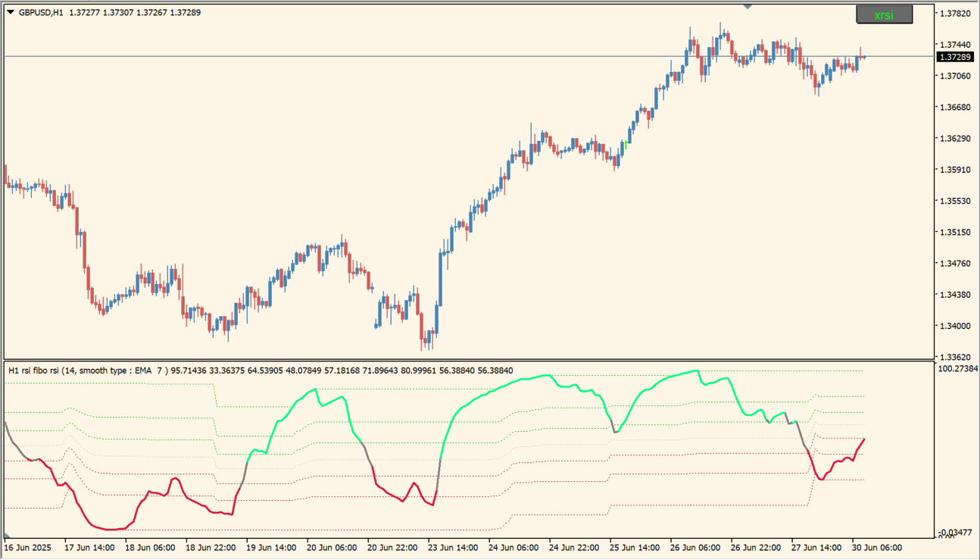Click the 1.33620 price axis label
The image size is (980, 560).
tap(955, 356)
